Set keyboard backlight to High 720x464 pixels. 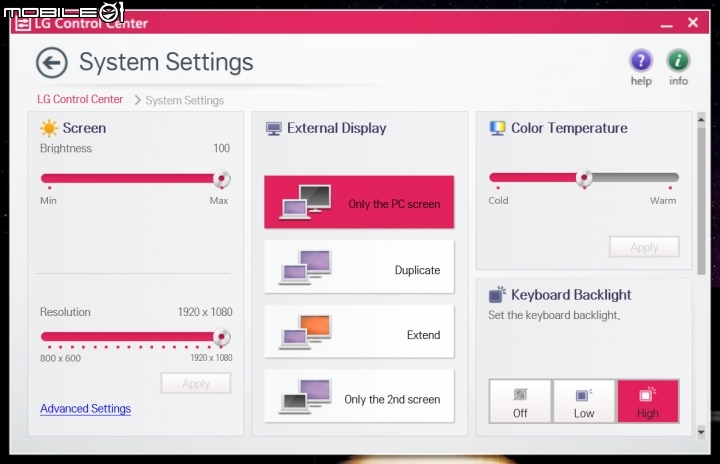coord(648,401)
